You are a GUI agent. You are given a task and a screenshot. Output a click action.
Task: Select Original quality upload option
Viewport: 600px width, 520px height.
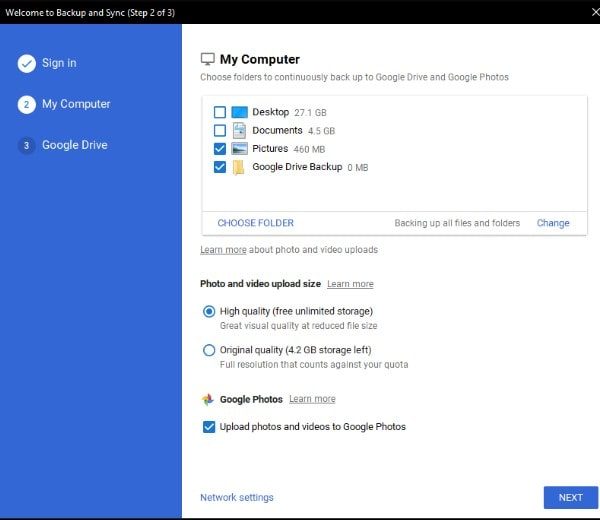point(209,350)
